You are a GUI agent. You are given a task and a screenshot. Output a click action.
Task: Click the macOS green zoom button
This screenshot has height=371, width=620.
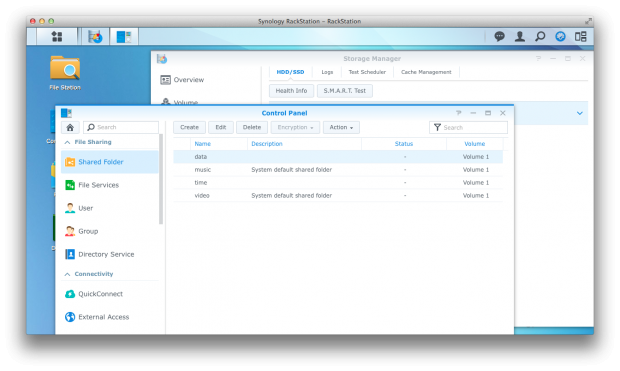[51, 21]
